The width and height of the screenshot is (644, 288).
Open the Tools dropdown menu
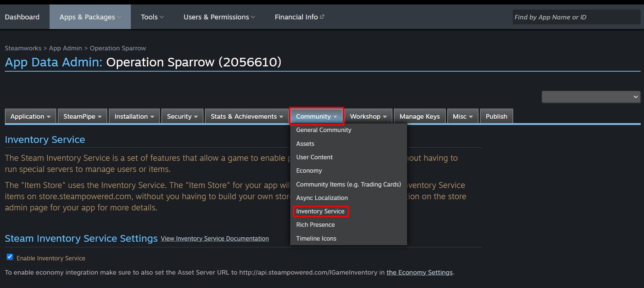tap(152, 17)
